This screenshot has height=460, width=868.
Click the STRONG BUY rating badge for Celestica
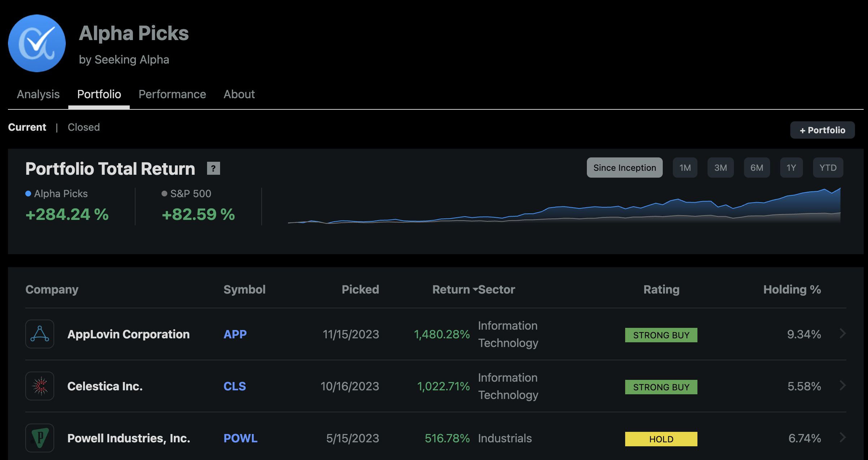pyautogui.click(x=661, y=387)
